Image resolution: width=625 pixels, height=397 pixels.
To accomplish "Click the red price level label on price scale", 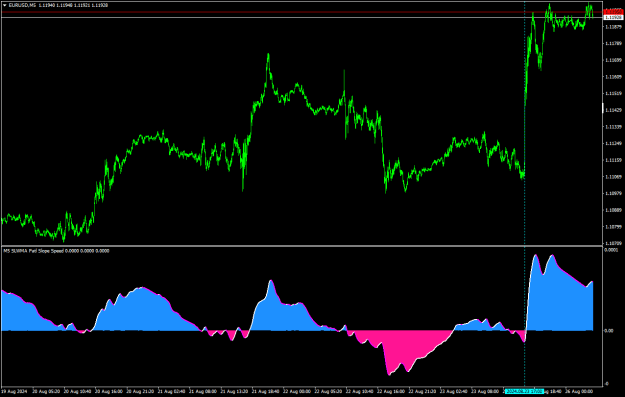I will (613, 12).
